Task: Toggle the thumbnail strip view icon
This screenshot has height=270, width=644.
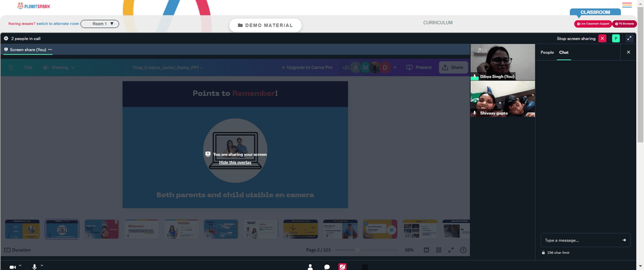Action: pyautogui.click(x=426, y=250)
